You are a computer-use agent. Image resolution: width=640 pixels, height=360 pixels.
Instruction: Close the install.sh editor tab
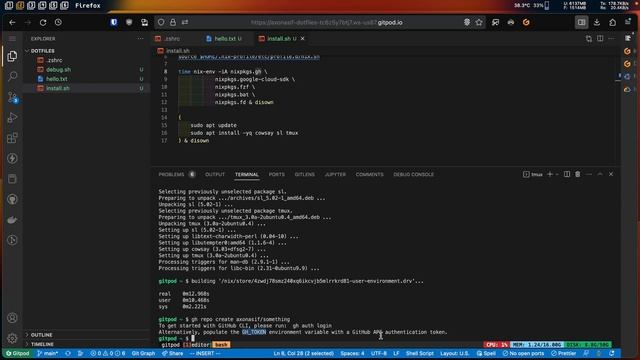coord(302,38)
